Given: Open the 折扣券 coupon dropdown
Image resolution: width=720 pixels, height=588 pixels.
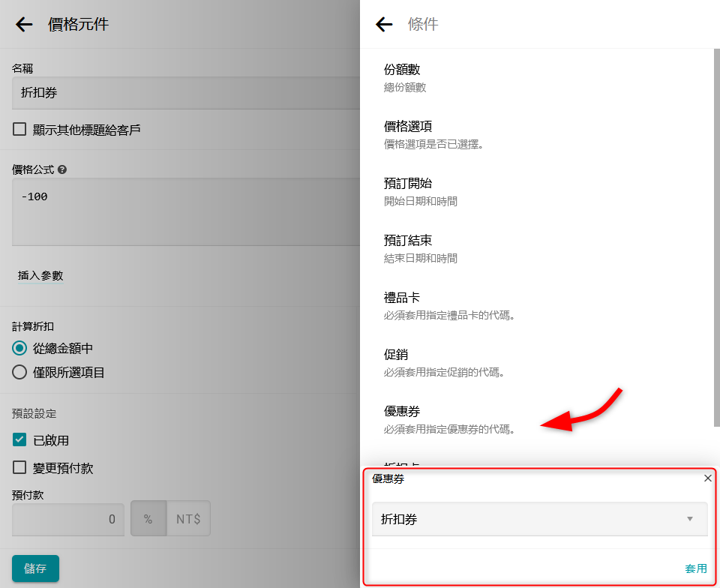Looking at the screenshot, I should tap(539, 519).
